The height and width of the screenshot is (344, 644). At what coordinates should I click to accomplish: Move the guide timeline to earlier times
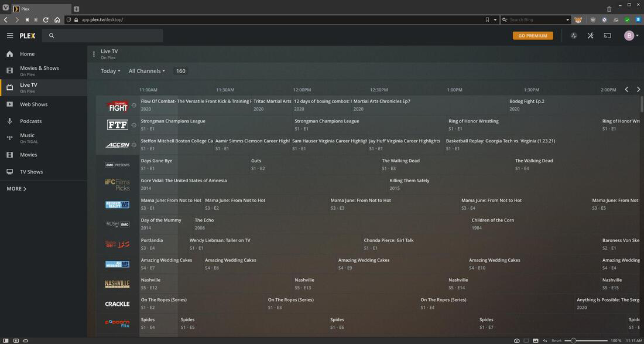626,89
